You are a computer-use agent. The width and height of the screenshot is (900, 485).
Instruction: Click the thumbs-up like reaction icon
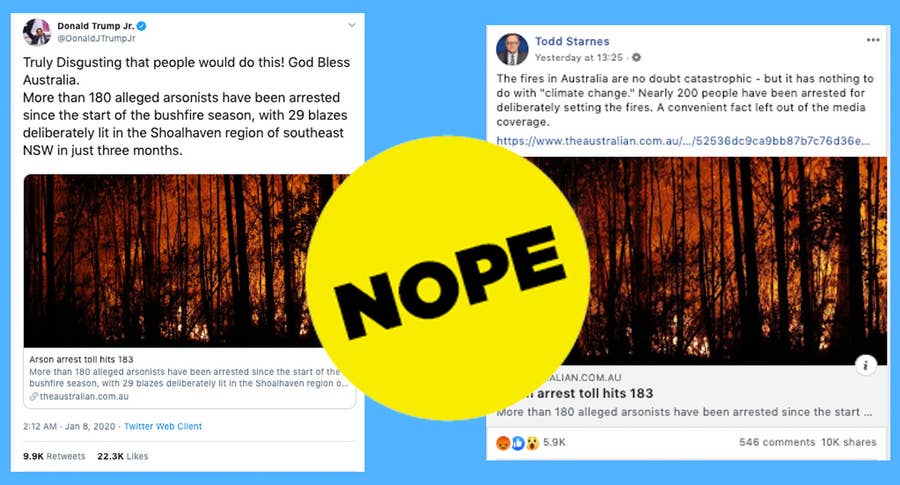click(518, 443)
